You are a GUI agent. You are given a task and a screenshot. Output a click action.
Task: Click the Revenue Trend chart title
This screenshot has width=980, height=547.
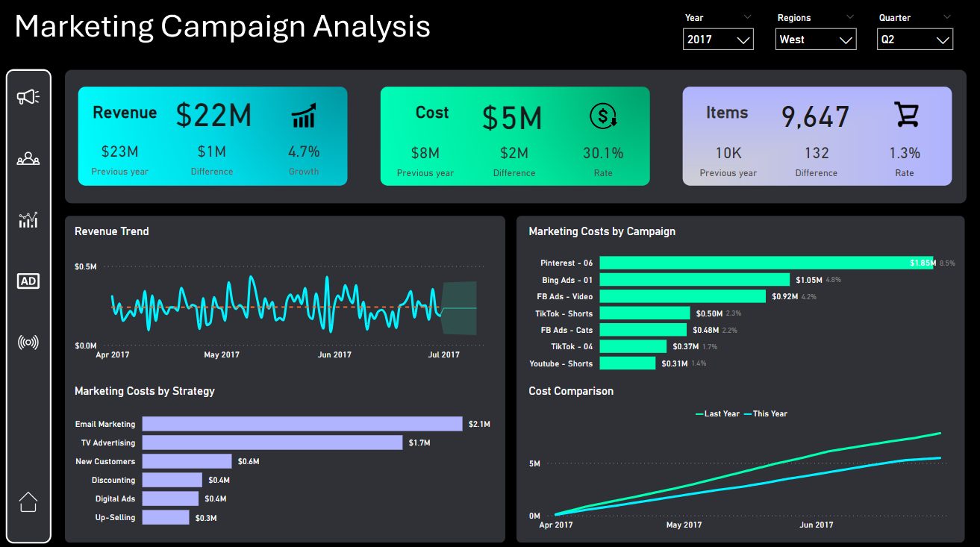112,231
